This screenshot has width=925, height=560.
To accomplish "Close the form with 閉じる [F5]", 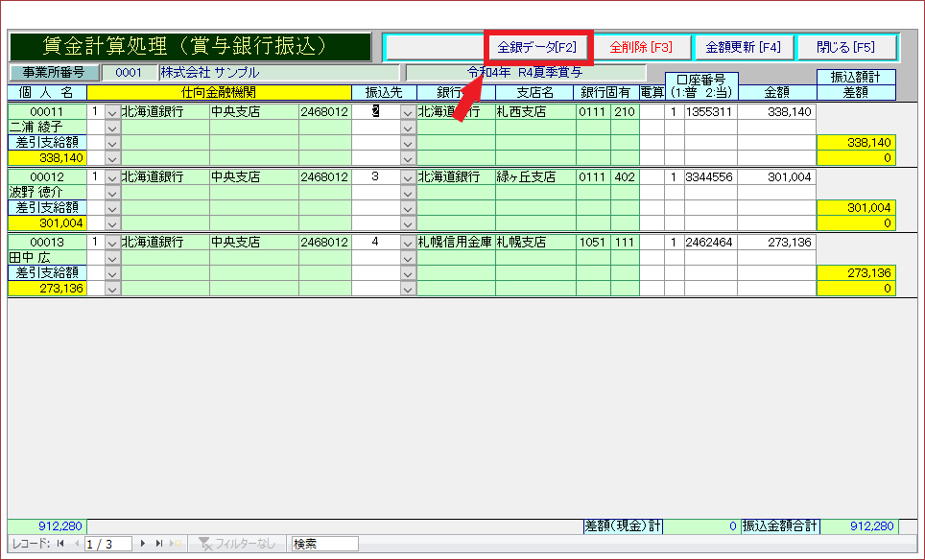I will [x=845, y=47].
